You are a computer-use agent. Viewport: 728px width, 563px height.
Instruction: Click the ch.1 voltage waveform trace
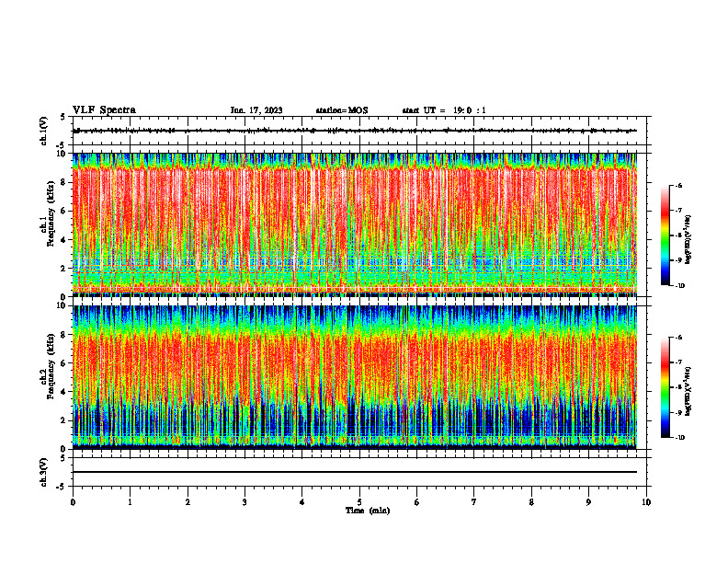coord(355,131)
